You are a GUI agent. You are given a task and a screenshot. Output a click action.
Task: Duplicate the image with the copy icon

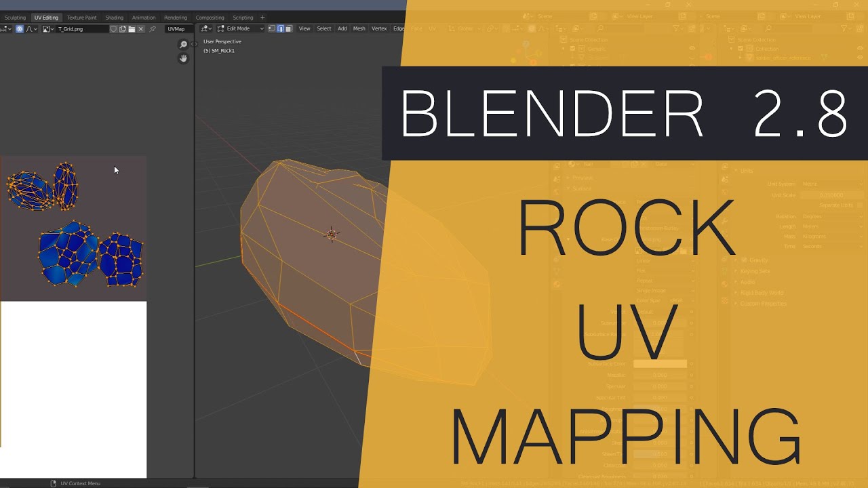tap(123, 29)
